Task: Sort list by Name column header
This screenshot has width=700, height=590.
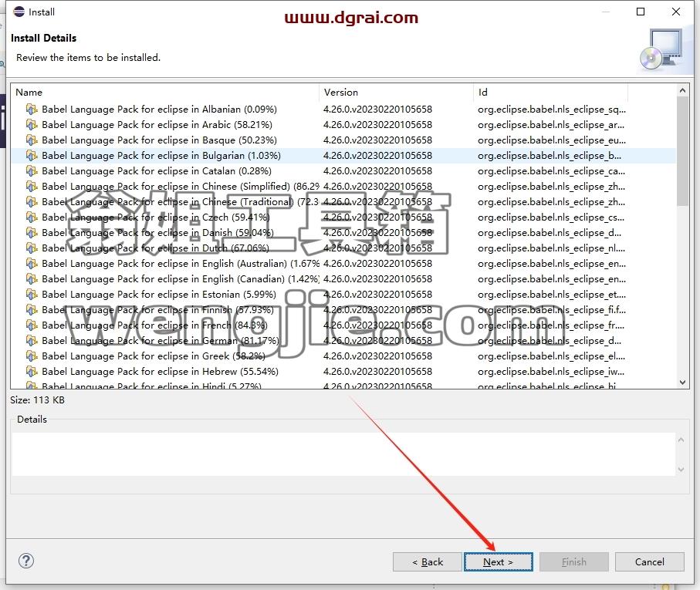Action: pos(165,93)
